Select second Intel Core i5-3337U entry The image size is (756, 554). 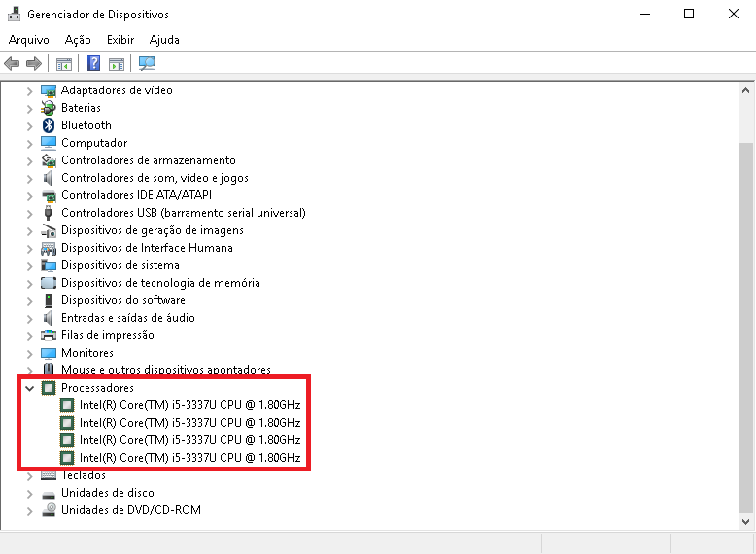[x=189, y=423]
